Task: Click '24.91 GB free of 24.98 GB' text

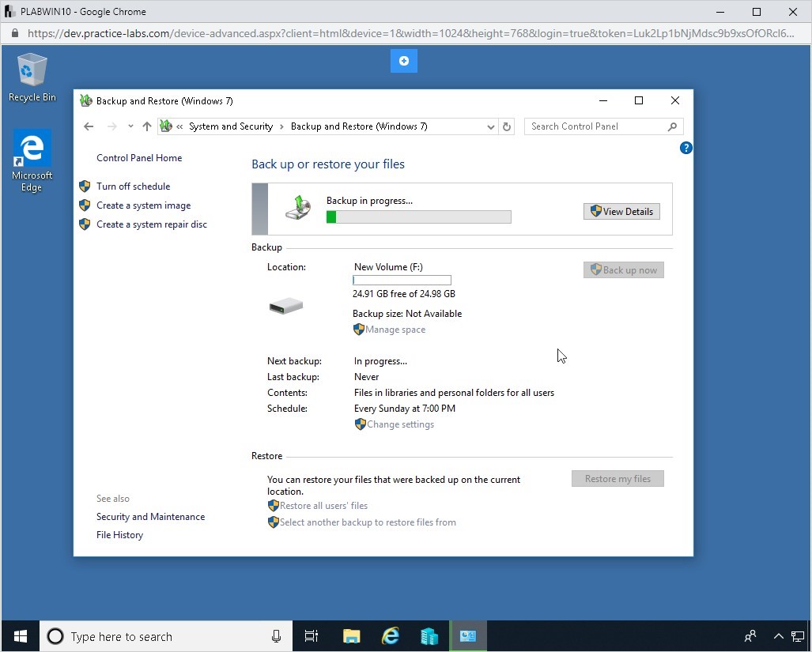Action: [x=404, y=293]
